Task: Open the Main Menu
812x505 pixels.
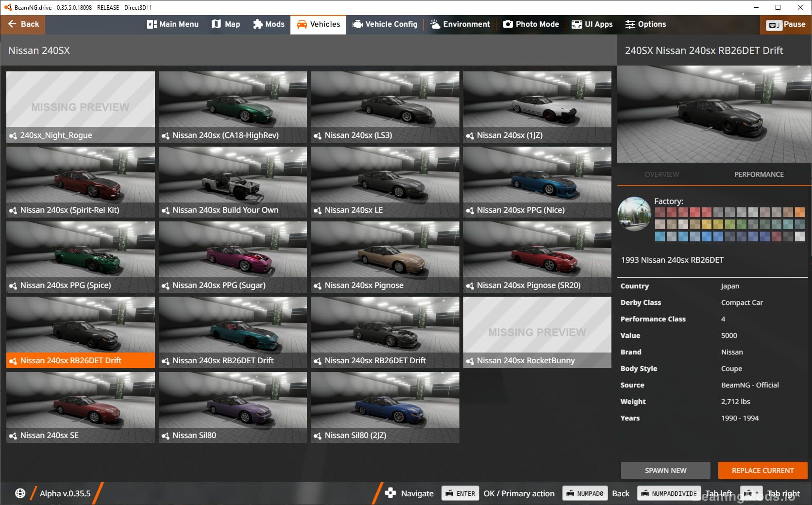Action: tap(173, 24)
